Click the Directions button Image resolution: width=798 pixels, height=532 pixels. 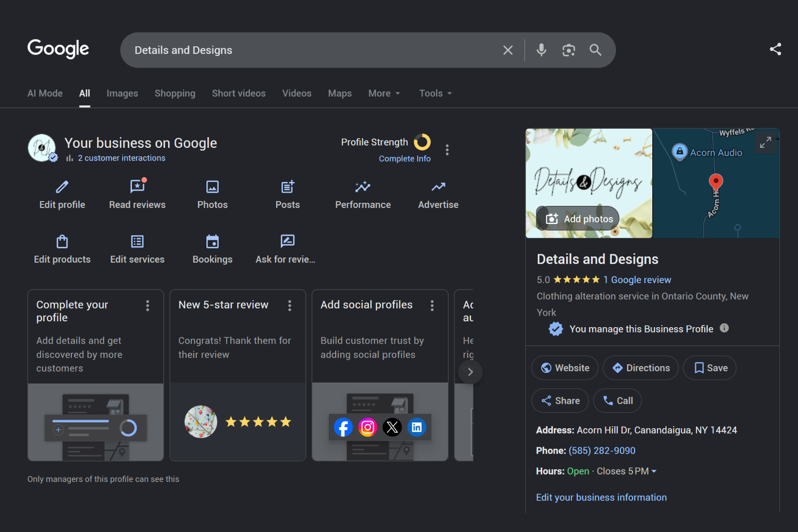(641, 368)
